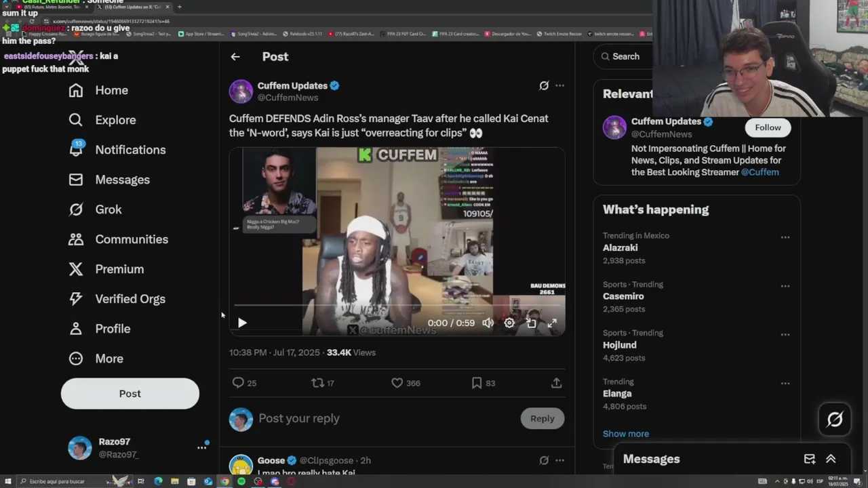The width and height of the screenshot is (868, 488).
Task: Click the reply icon showing 25
Action: coord(244,383)
